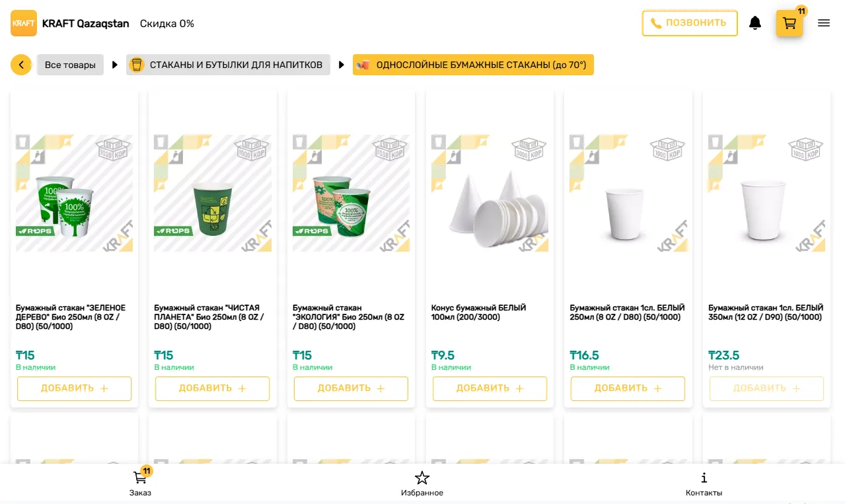Go back using the yellow arrow button

21,65
